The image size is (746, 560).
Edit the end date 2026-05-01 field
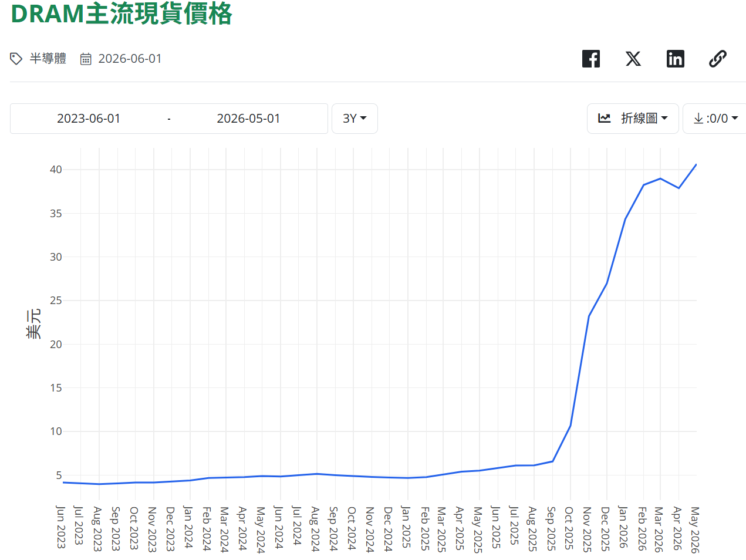(x=248, y=119)
